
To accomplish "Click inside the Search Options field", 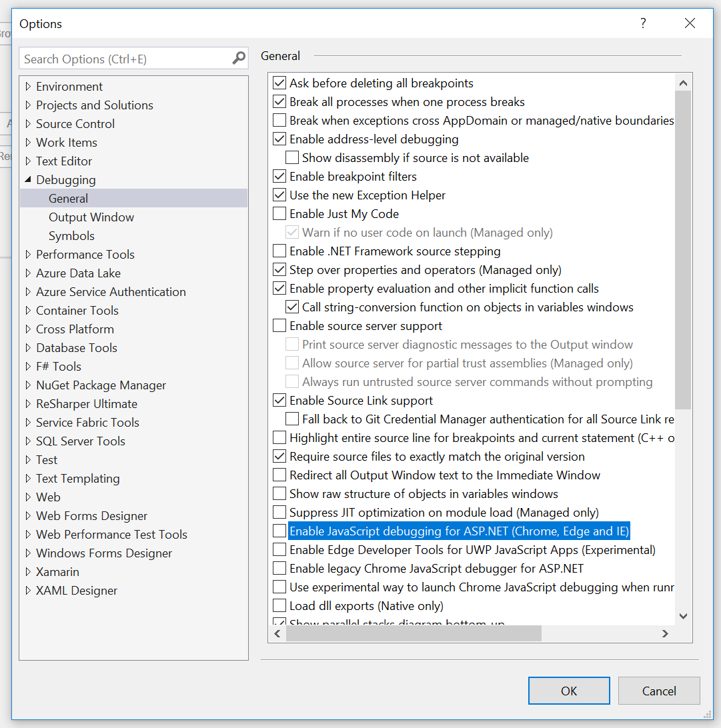I will (x=125, y=59).
